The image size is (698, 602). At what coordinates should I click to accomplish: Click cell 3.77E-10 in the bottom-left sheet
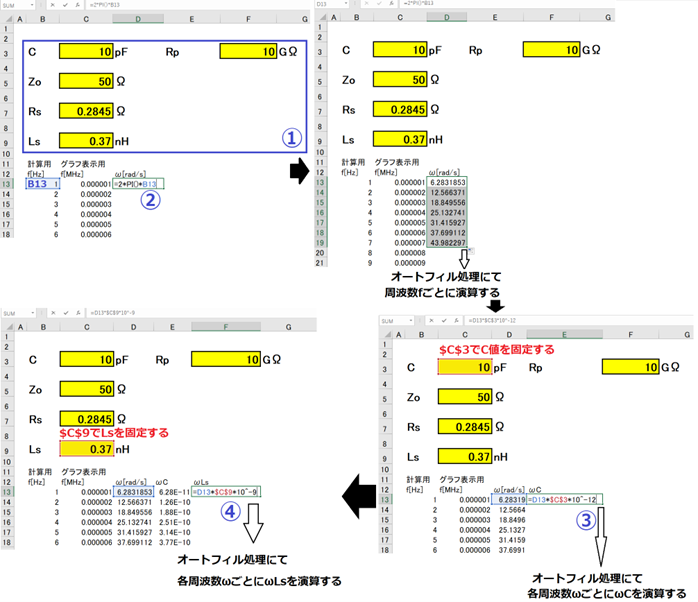tap(174, 542)
